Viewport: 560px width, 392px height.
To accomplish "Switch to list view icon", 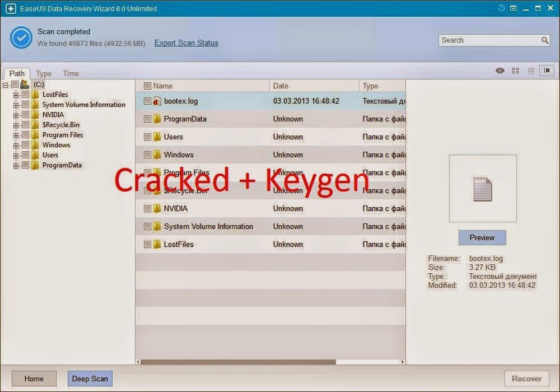I will pyautogui.click(x=531, y=71).
